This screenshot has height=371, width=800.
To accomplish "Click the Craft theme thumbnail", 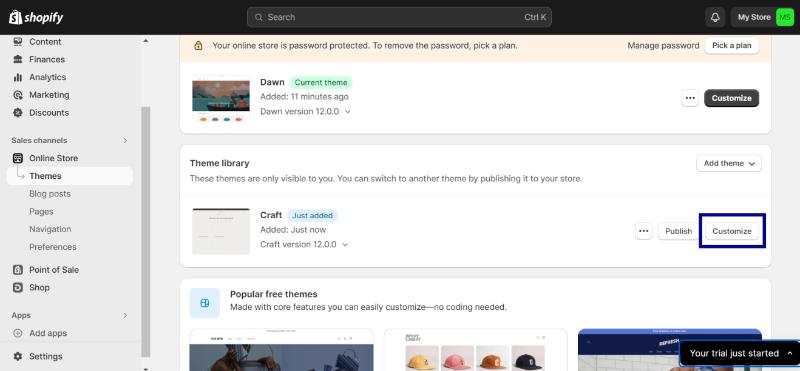I will coord(221,231).
